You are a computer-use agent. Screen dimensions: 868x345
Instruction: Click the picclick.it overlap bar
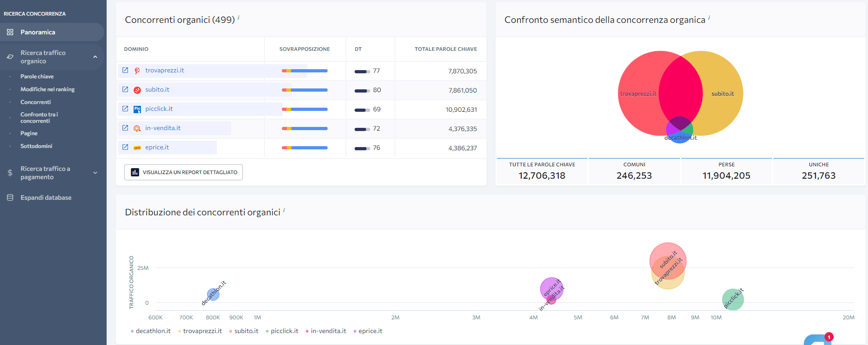(305, 109)
